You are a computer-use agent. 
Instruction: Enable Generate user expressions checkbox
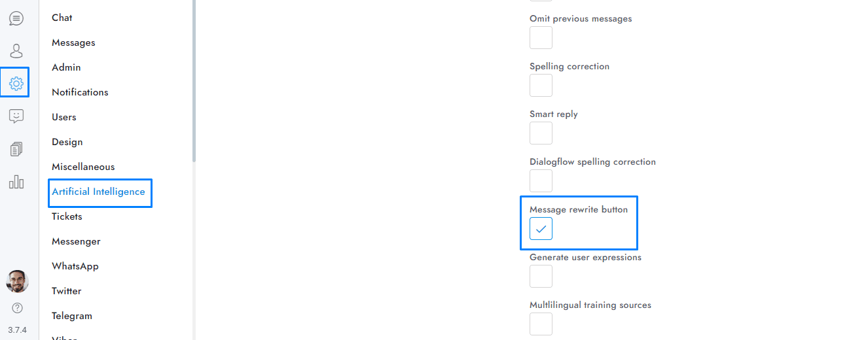(x=541, y=277)
